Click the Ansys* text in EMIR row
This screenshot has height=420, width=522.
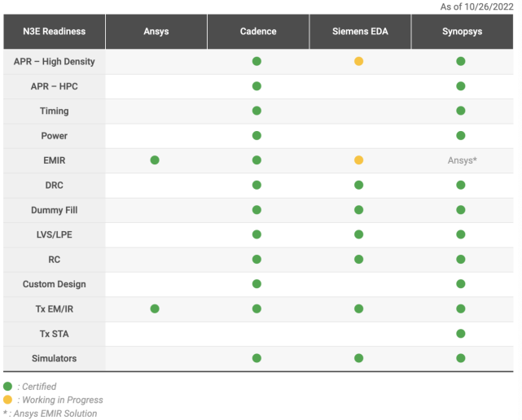click(x=462, y=160)
